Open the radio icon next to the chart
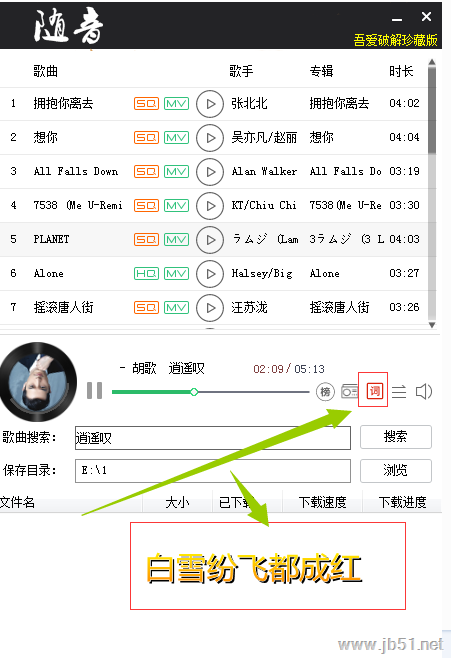Viewport: 451px width, 658px height. click(349, 392)
